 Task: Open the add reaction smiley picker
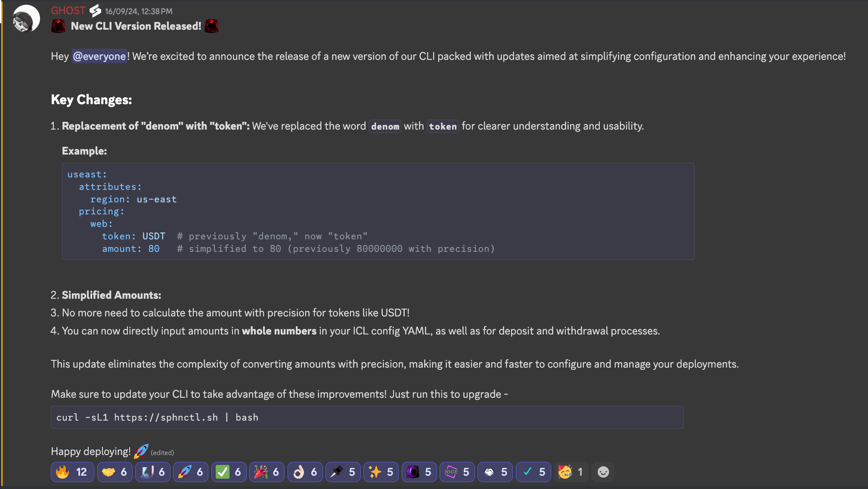(603, 472)
